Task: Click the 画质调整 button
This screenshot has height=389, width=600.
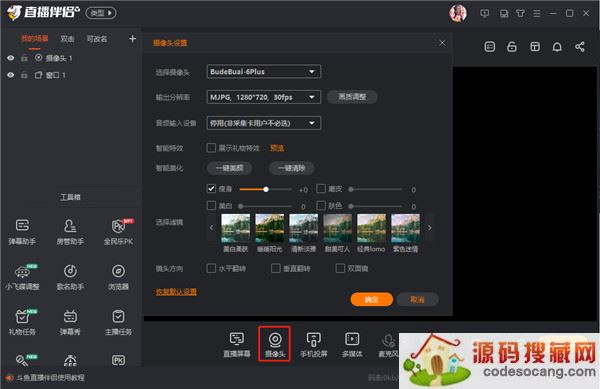Action: pos(352,97)
